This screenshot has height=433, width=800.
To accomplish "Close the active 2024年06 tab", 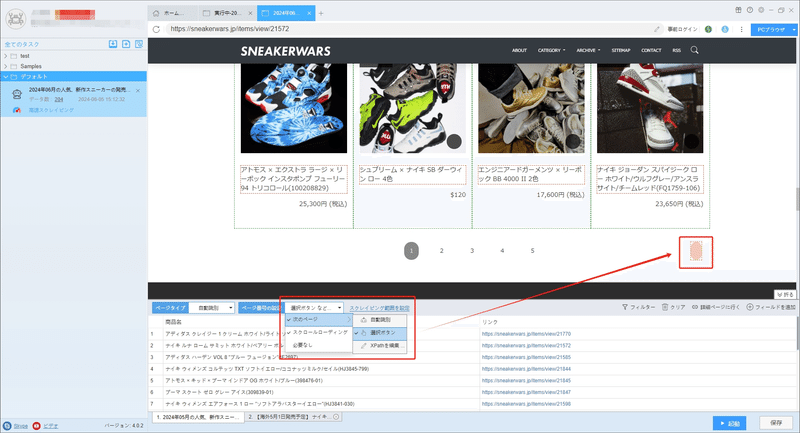I will (309, 13).
